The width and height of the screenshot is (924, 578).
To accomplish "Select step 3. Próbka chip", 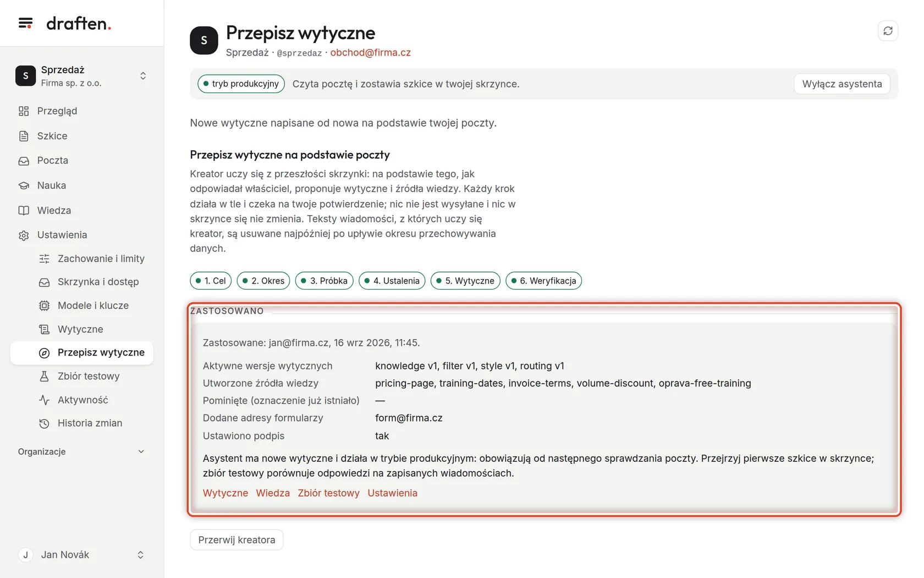I will pyautogui.click(x=324, y=281).
